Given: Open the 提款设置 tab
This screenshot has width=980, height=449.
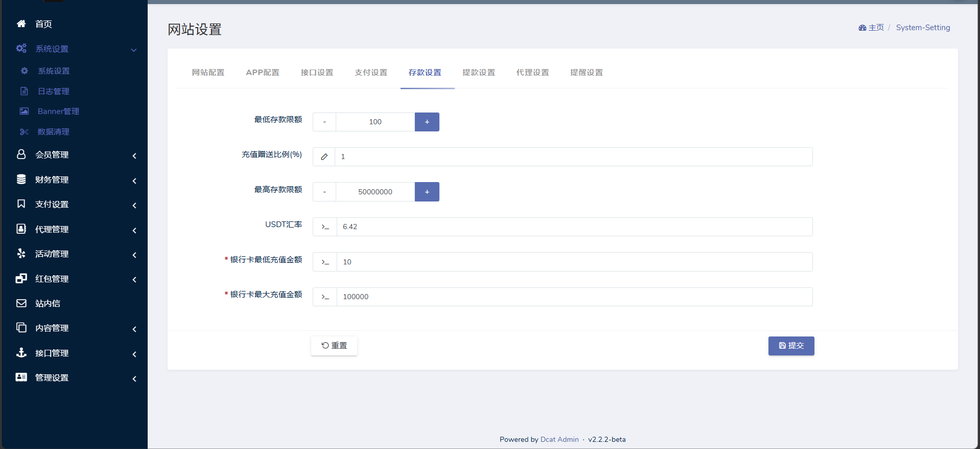Looking at the screenshot, I should point(479,73).
